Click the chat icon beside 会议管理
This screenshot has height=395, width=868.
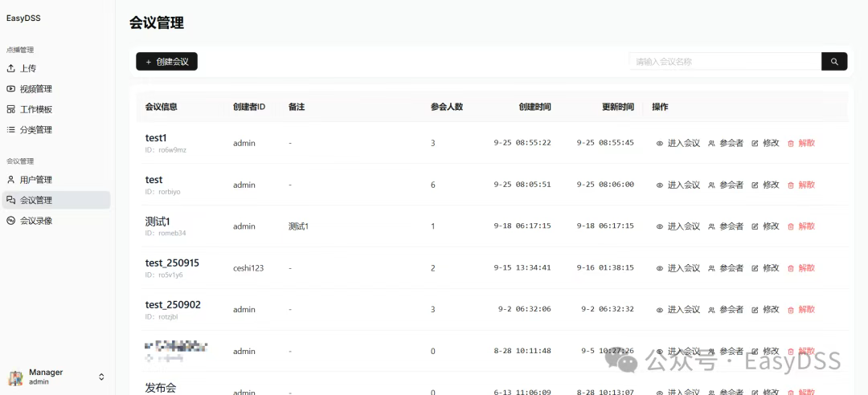[10, 200]
